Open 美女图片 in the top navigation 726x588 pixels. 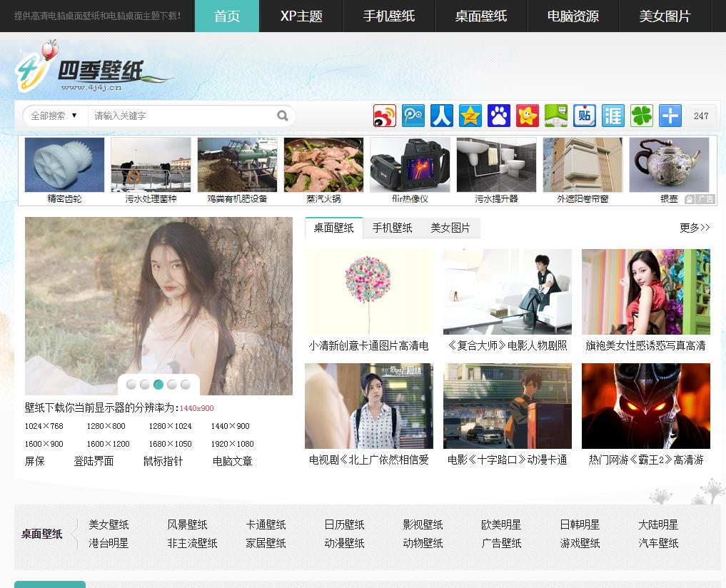[x=665, y=16]
